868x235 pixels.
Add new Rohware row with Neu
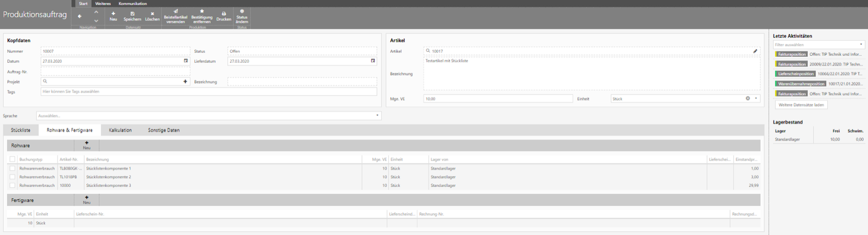pos(87,145)
